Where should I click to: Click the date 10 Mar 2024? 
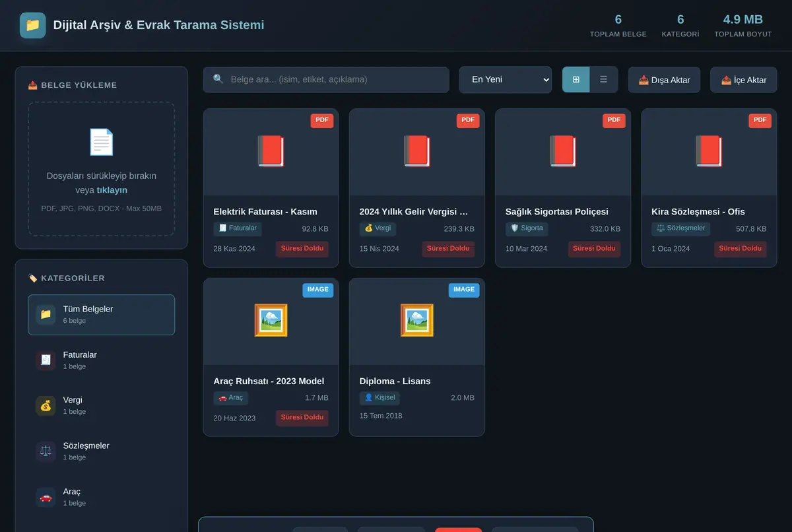click(527, 249)
